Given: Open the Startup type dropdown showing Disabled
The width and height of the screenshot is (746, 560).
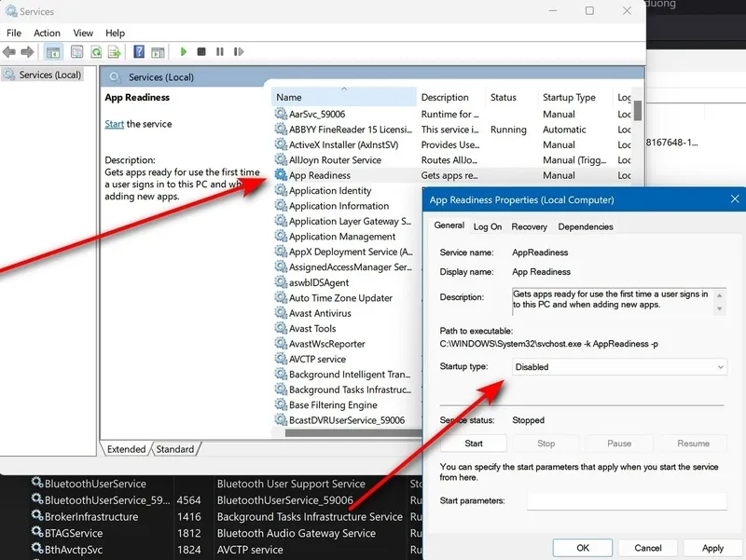Looking at the screenshot, I should coord(619,366).
